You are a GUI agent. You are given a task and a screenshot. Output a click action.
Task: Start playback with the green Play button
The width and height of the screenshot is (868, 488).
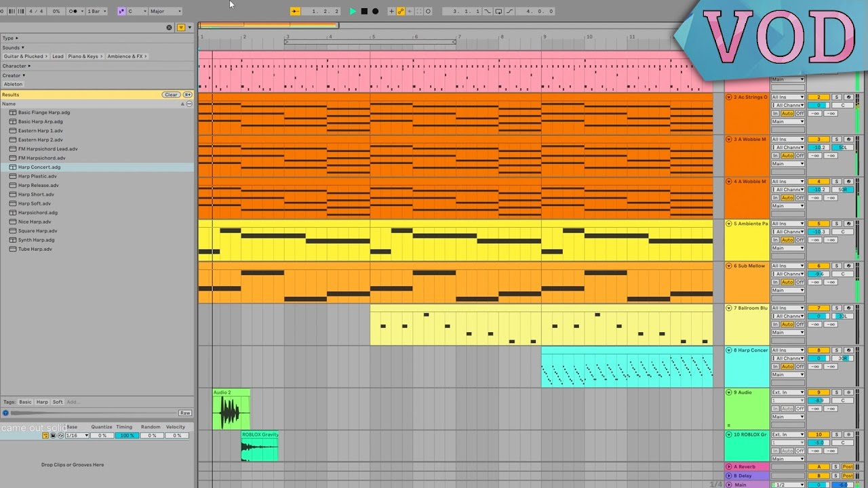pyautogui.click(x=353, y=12)
